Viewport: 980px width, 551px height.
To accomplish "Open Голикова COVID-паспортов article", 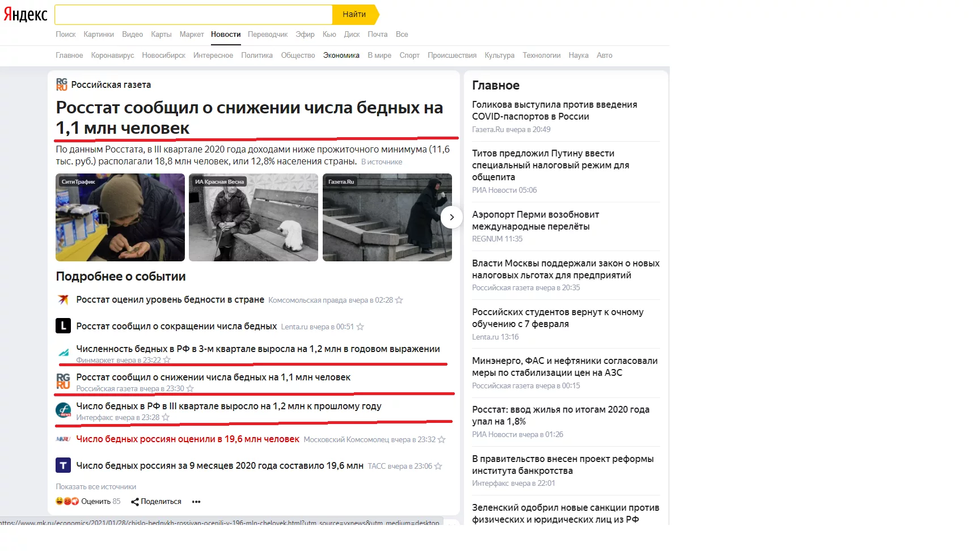I will [555, 111].
